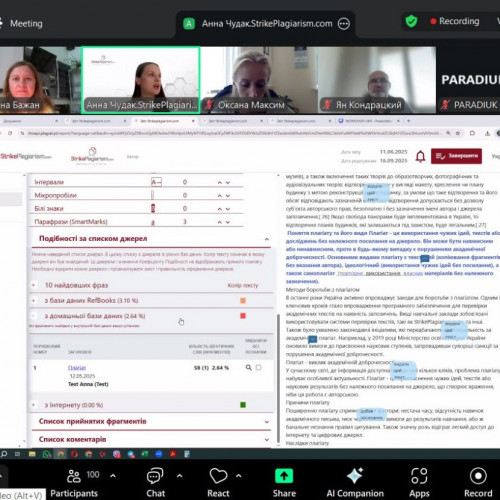Click down arrow on Парафрази (SmartMarks) row
This screenshot has height=500, width=500.
[228, 222]
